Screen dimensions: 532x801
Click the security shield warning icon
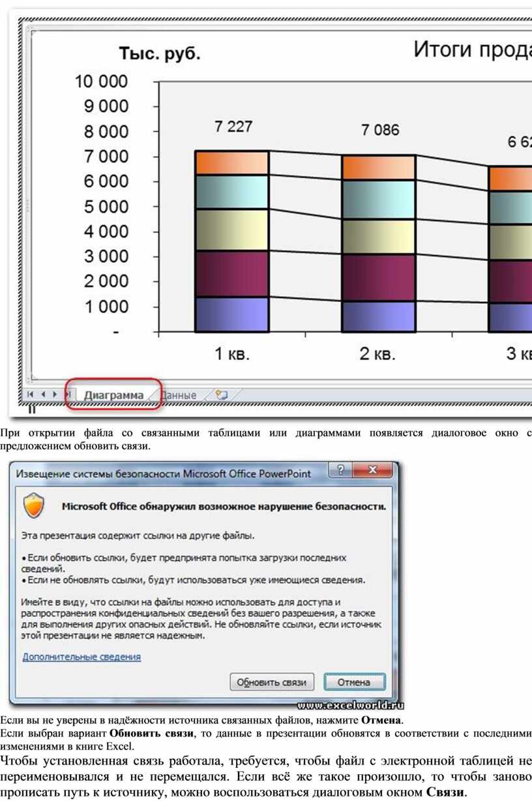click(x=33, y=506)
